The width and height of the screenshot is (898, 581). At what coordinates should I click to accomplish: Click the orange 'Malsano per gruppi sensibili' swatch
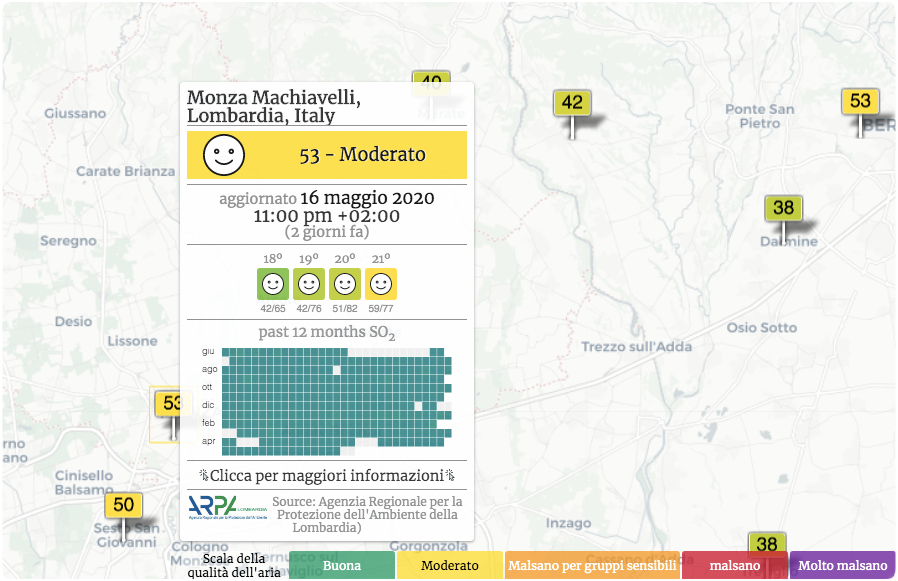tap(592, 566)
